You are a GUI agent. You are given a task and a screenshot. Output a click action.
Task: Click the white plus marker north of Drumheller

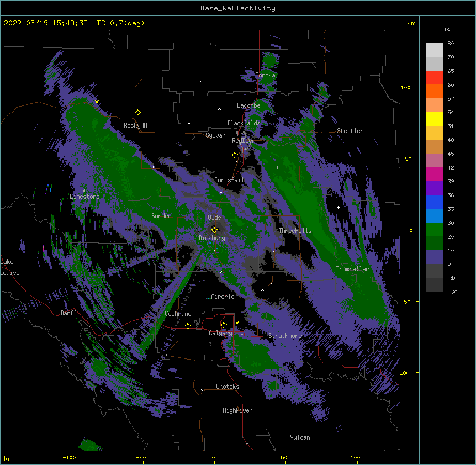[x=338, y=207]
